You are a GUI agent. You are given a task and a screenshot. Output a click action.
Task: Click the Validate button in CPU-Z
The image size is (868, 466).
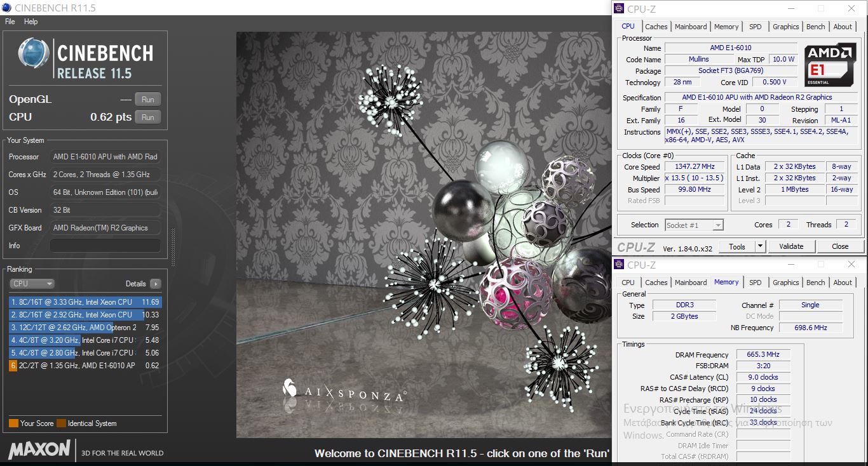pyautogui.click(x=791, y=246)
